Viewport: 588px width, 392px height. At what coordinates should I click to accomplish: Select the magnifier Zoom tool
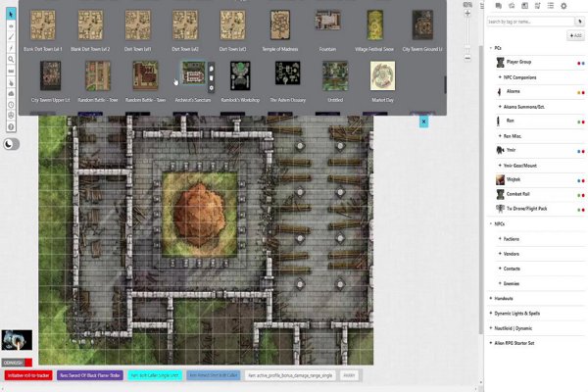coord(11,59)
